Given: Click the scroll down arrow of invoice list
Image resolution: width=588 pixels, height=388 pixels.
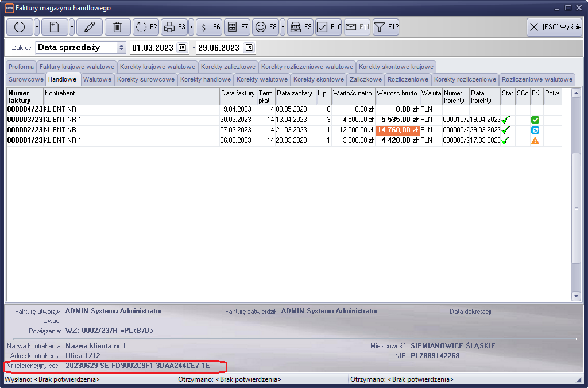Looking at the screenshot, I should coord(576,296).
